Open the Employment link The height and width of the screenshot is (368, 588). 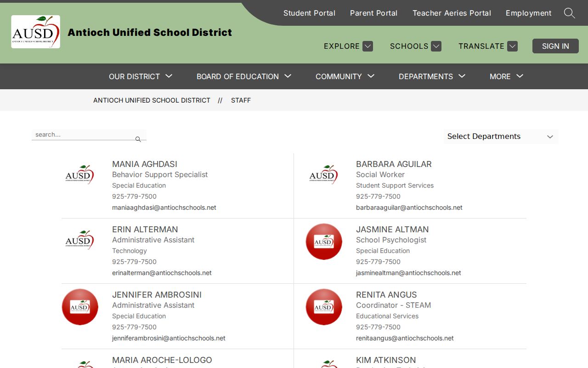(x=528, y=13)
